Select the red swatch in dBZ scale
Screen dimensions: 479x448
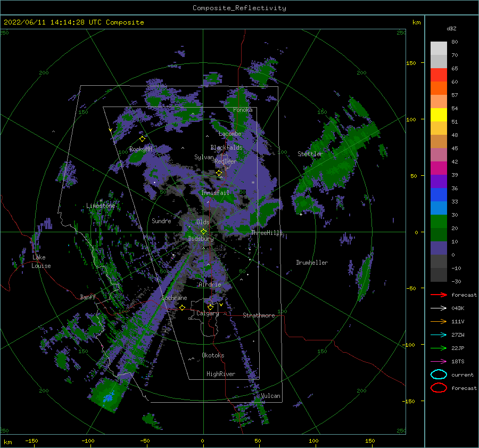tap(439, 75)
